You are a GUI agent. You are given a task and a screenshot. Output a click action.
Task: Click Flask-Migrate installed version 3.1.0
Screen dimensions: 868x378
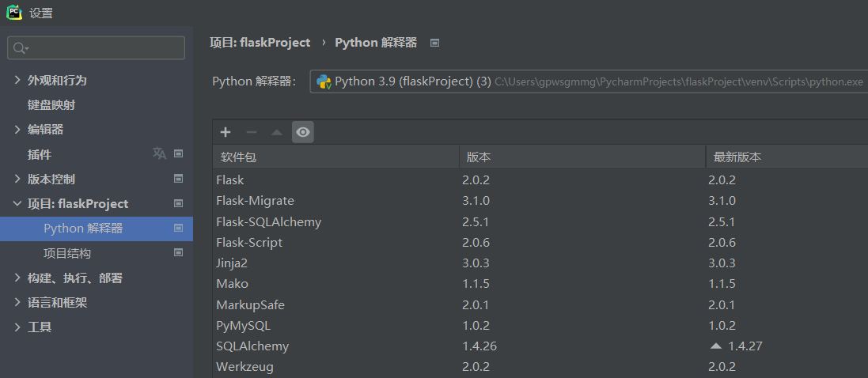pos(476,200)
